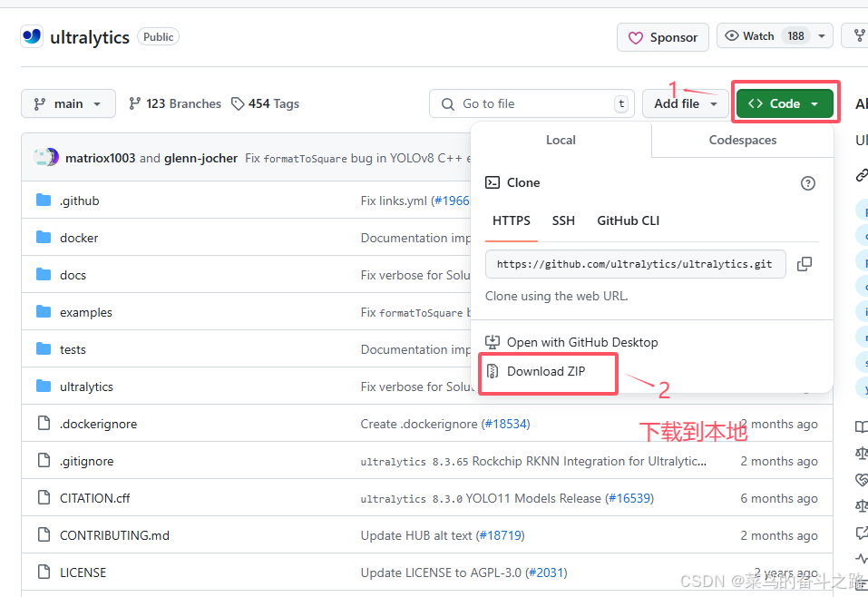Click the tests folder icon
Image resolution: width=868 pixels, height=597 pixels.
click(44, 348)
